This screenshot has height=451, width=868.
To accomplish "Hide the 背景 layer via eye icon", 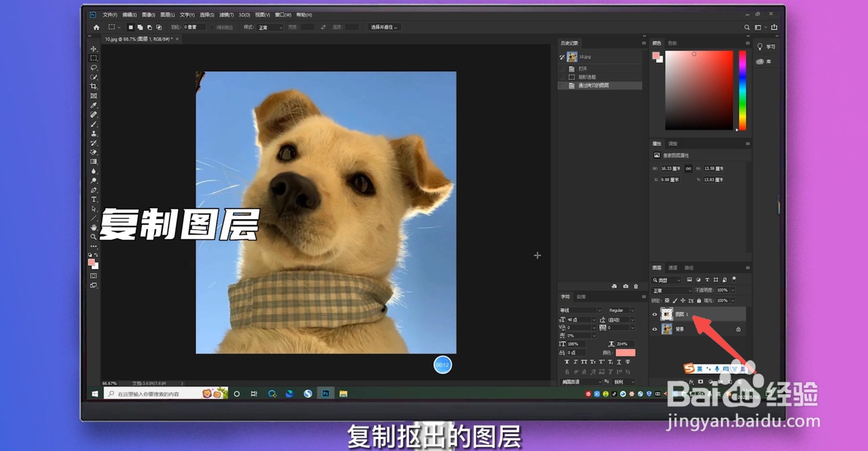I will 654,329.
